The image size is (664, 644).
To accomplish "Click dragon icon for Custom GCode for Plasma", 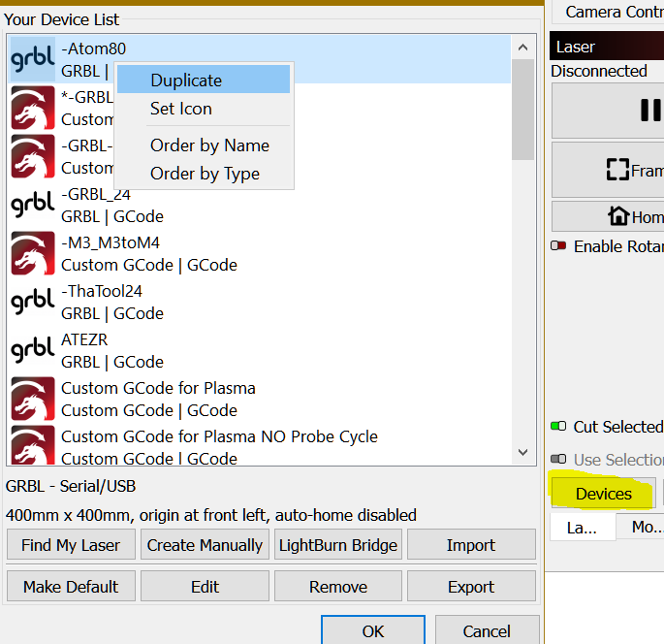I will pyautogui.click(x=32, y=399).
